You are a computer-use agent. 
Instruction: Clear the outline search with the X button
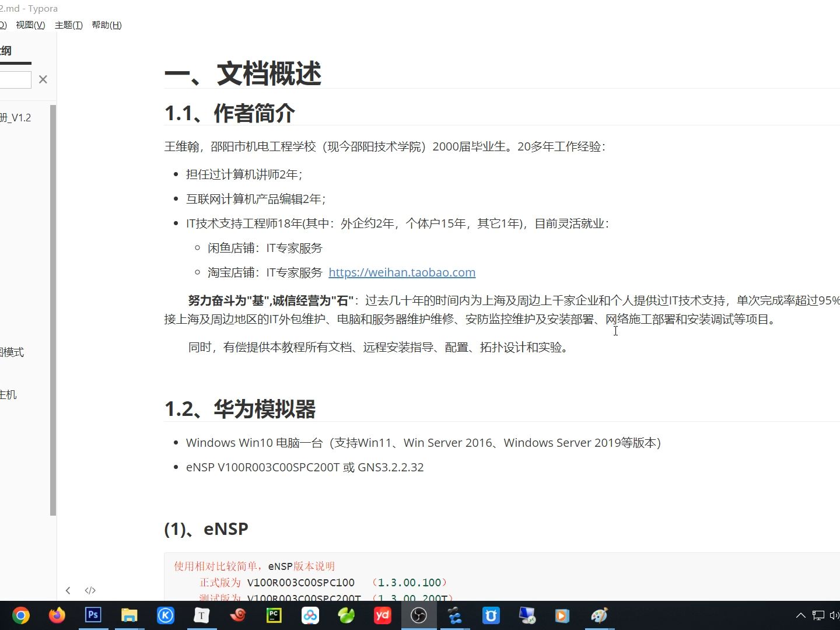[x=43, y=79]
